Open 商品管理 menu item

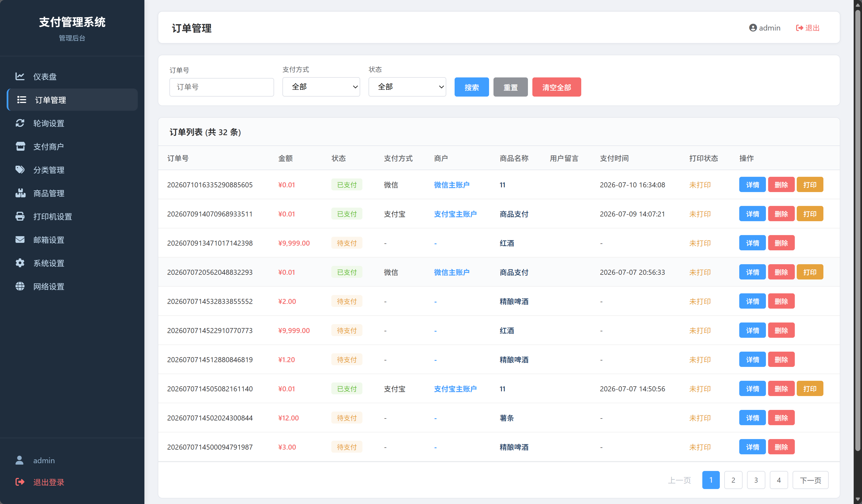point(72,193)
